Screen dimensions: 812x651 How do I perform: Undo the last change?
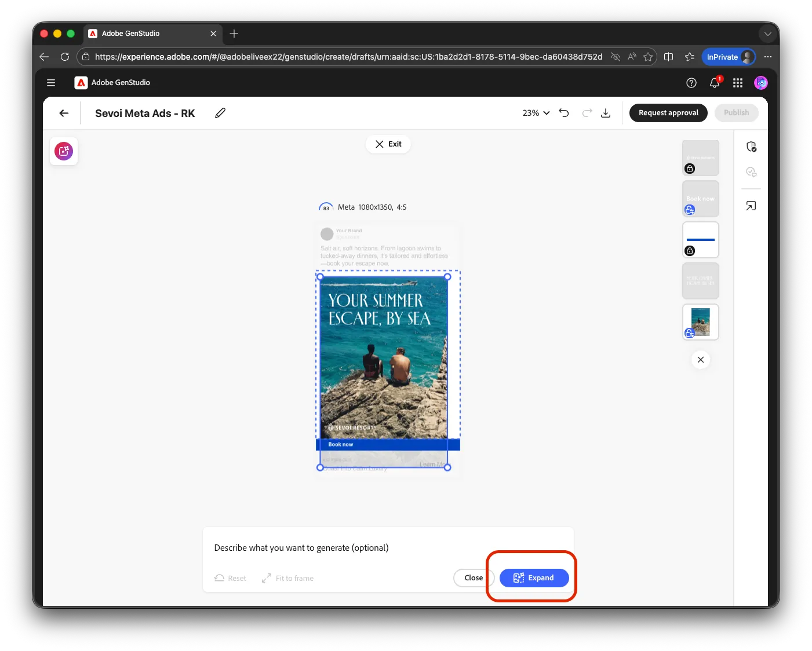click(564, 113)
